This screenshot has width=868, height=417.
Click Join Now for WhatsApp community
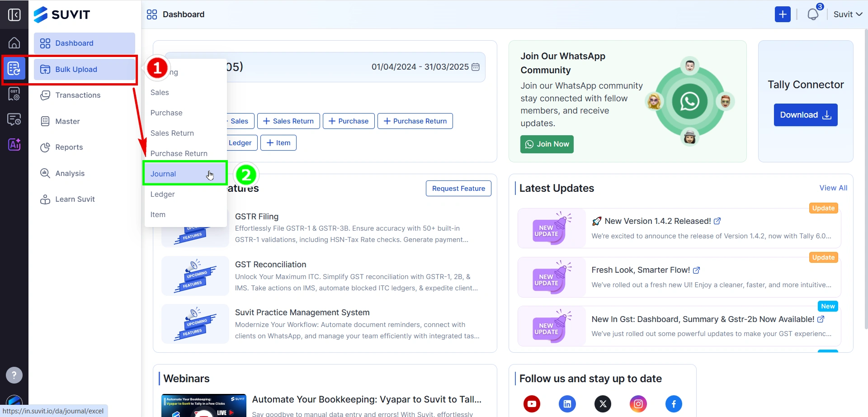pos(547,144)
